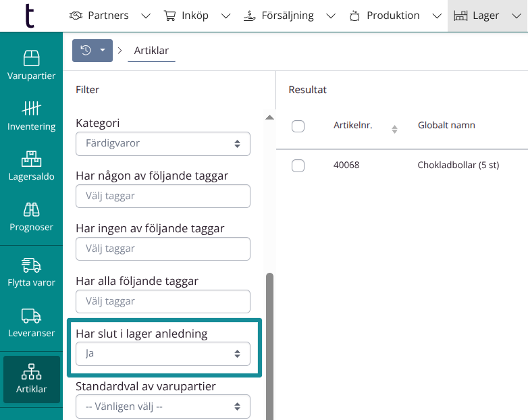
Task: Click the Har någon av följande taggar field
Action: click(x=163, y=196)
